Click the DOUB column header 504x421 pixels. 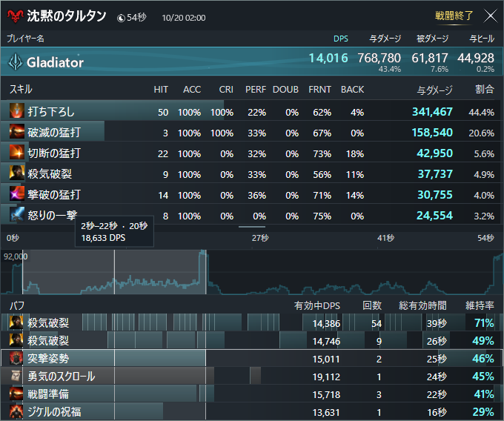click(x=285, y=90)
